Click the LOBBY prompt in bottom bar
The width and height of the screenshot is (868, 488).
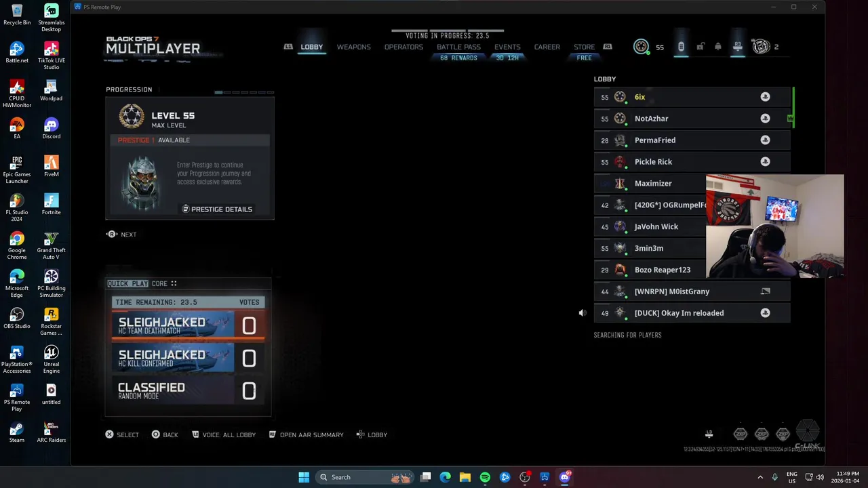coord(372,434)
